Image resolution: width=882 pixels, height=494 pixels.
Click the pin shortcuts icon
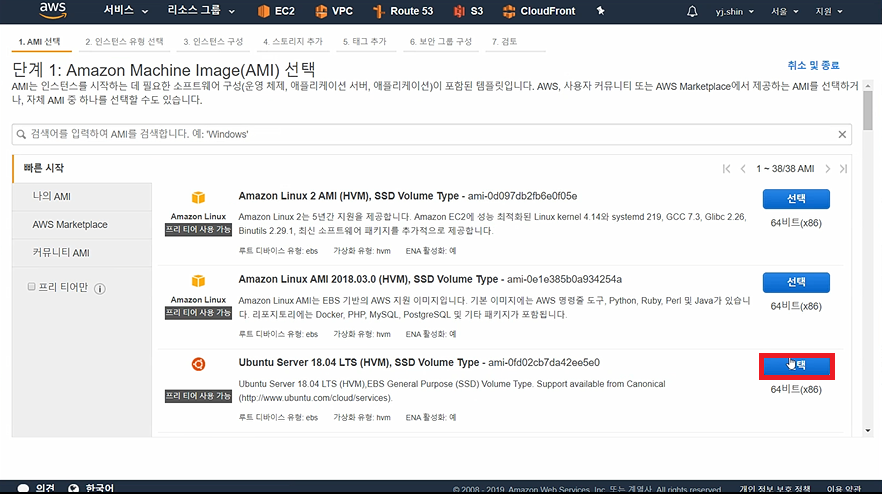click(601, 11)
